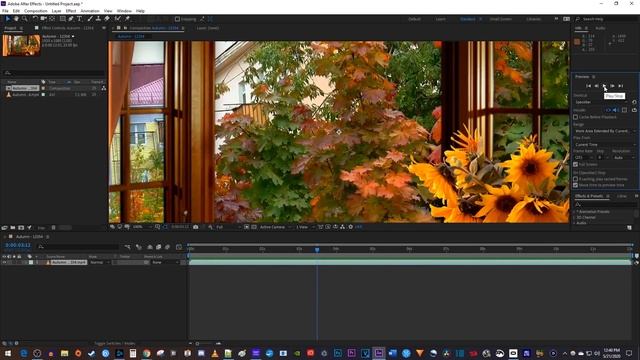640x360 pixels.
Task: Open Windows Start menu on taskbar
Action: pyautogui.click(x=7, y=353)
